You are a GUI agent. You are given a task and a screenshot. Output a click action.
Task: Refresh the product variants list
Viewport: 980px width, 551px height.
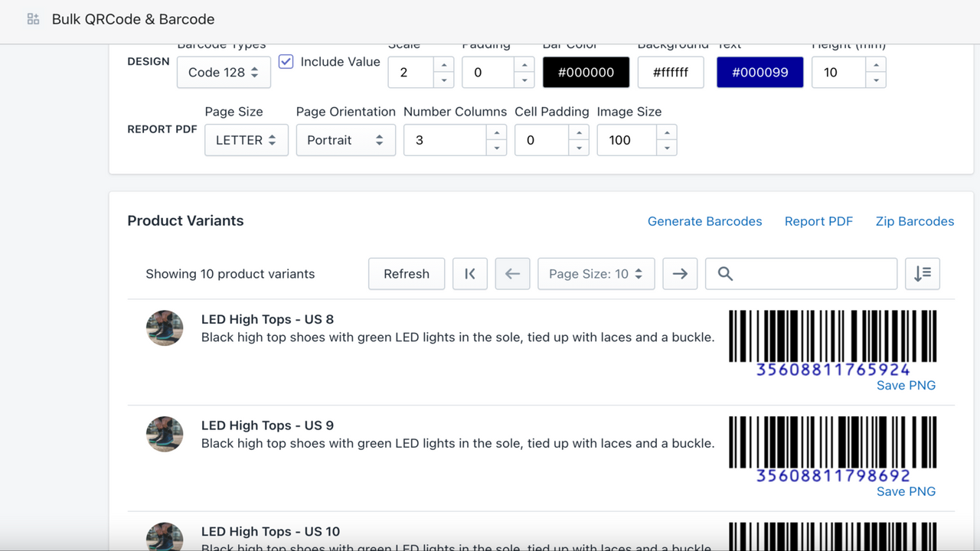coord(406,273)
